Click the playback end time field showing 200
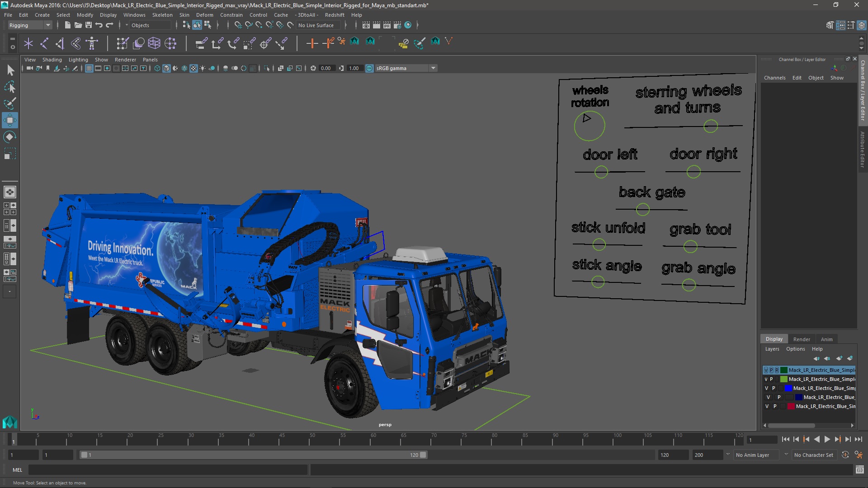Viewport: 868px width, 488px height. (707, 455)
